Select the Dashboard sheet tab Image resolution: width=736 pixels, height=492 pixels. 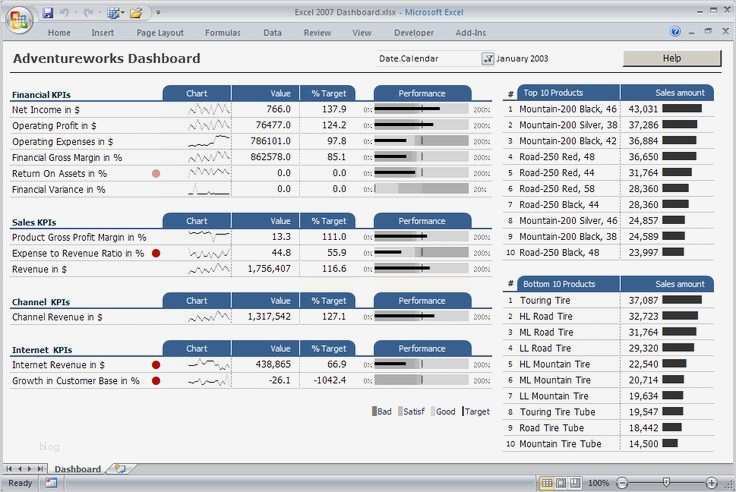pyautogui.click(x=77, y=469)
